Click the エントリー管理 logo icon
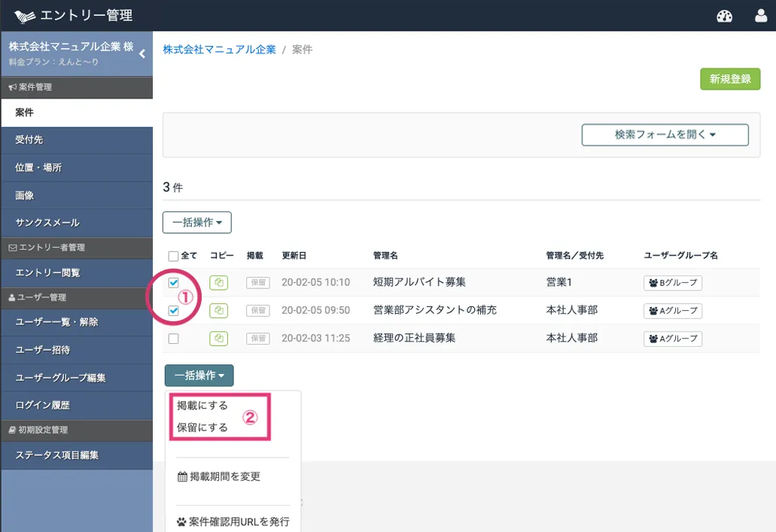Viewport: 776px width, 532px height. tap(25, 16)
